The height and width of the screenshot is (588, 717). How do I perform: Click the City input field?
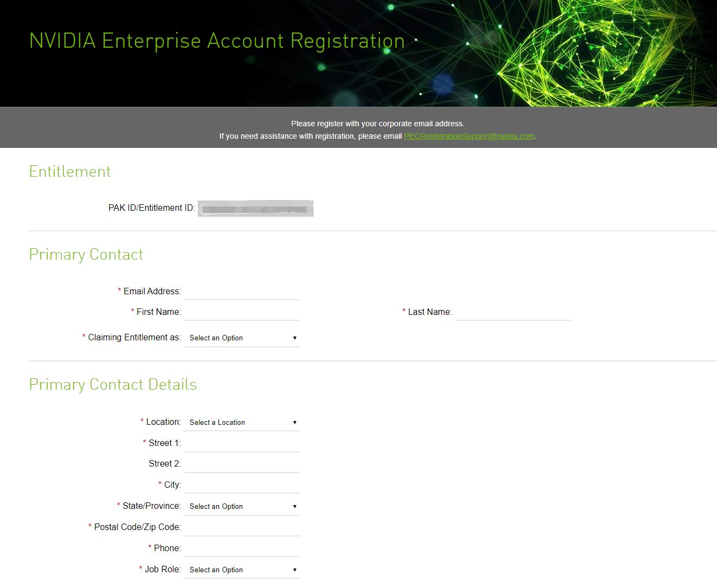point(242,484)
